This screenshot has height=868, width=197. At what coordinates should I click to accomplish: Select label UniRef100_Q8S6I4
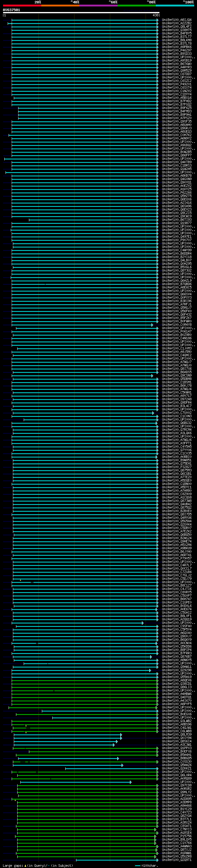pos(176,741)
